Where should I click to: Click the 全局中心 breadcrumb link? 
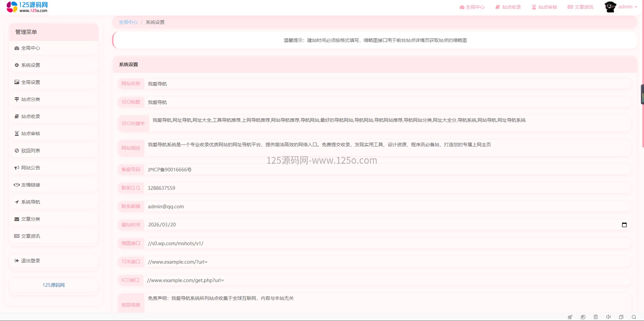[x=128, y=22]
